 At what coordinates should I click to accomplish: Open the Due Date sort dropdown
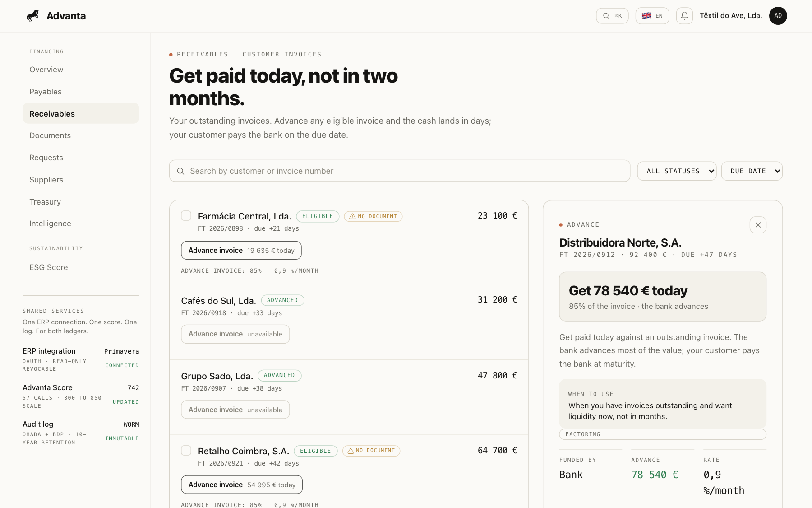point(752,171)
